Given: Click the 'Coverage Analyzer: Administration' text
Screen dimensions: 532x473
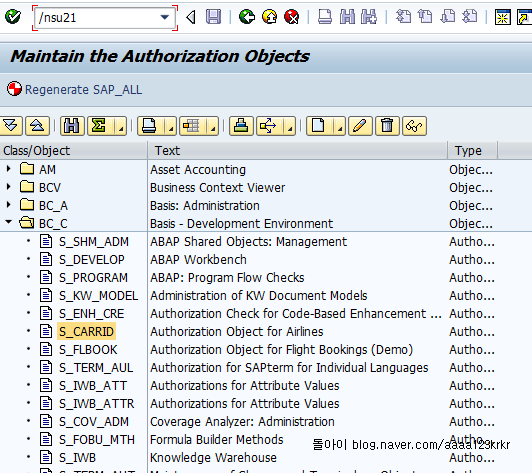Looking at the screenshot, I should (x=242, y=421).
